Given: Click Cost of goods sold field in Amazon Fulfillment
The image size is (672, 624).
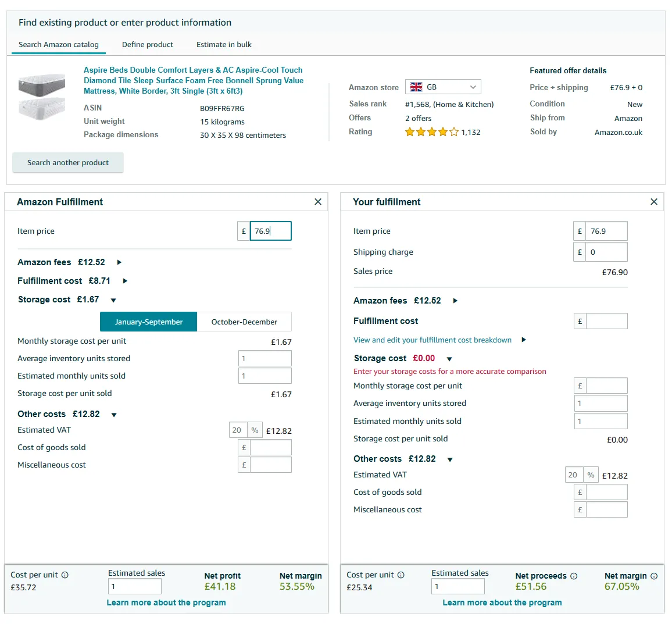Looking at the screenshot, I should (x=270, y=448).
